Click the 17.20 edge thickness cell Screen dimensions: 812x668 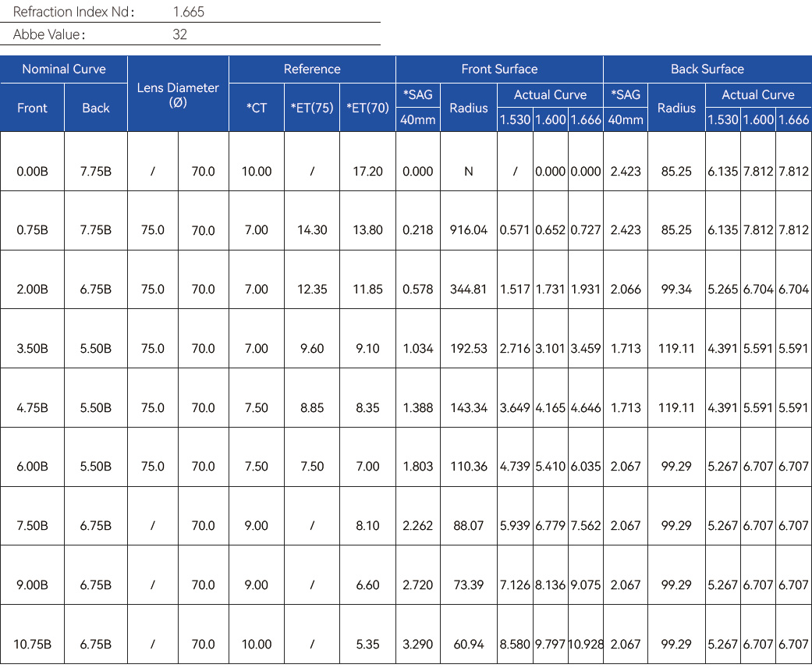point(367,171)
